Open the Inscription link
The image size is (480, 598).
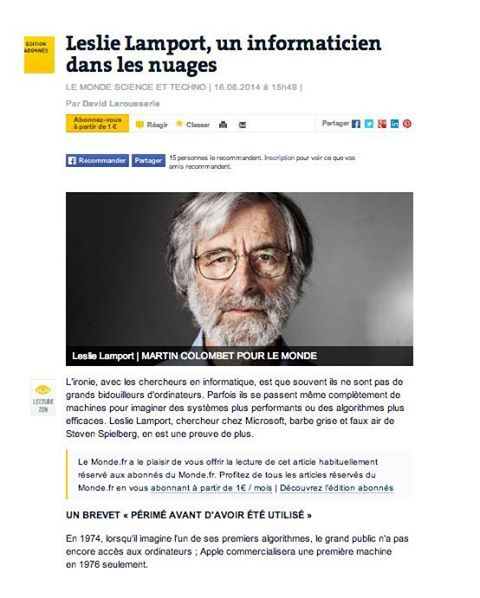(279, 158)
